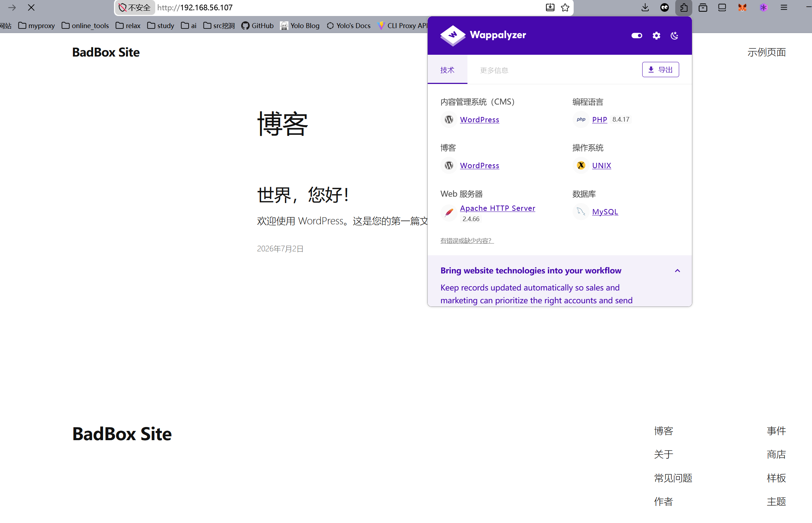Open the extensions puzzle icon

(684, 7)
